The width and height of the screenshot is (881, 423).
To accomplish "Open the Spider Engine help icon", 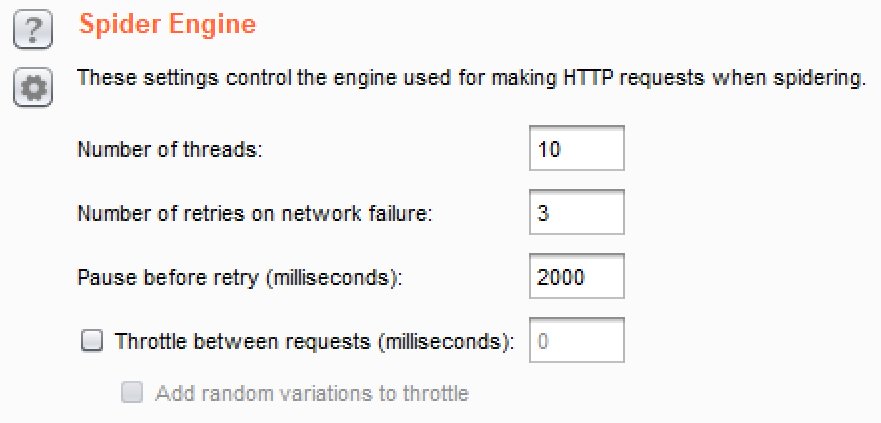I will (x=32, y=33).
